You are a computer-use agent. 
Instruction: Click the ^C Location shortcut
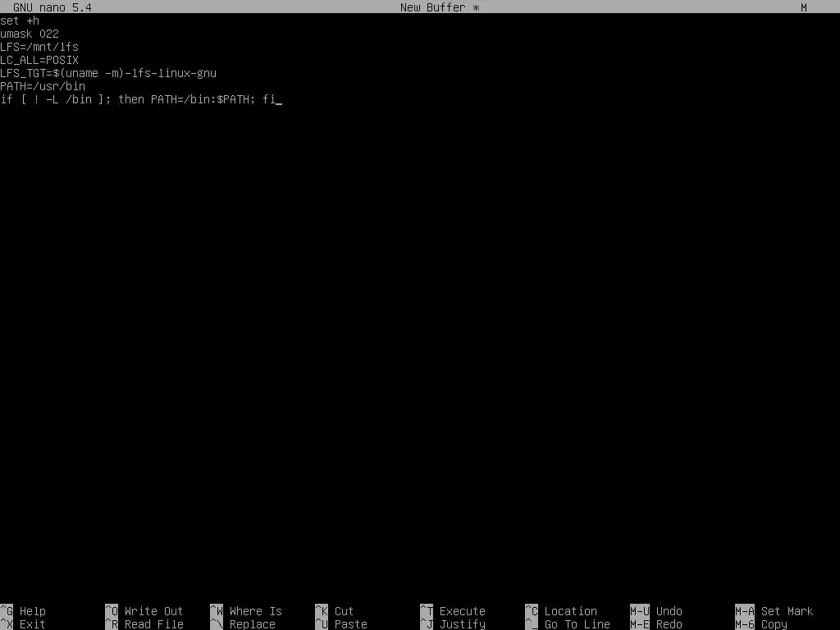561,611
